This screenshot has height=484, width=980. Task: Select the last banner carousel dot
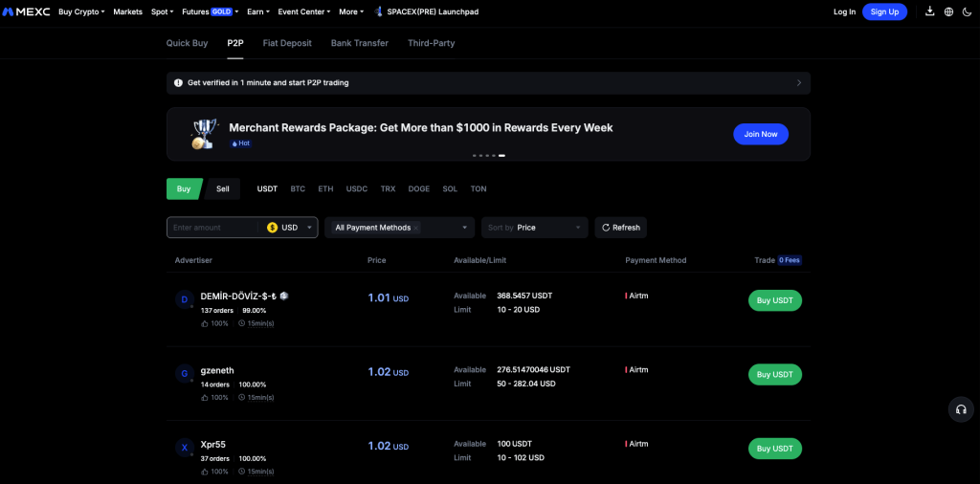501,156
